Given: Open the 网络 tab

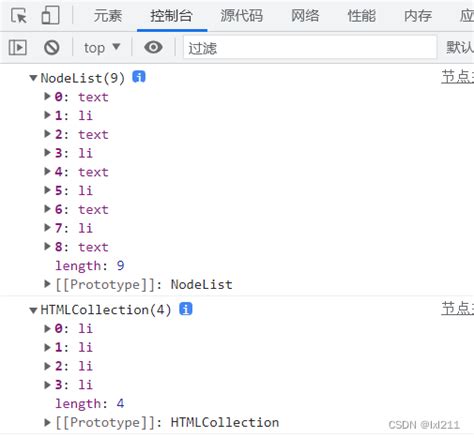Looking at the screenshot, I should 305,16.
